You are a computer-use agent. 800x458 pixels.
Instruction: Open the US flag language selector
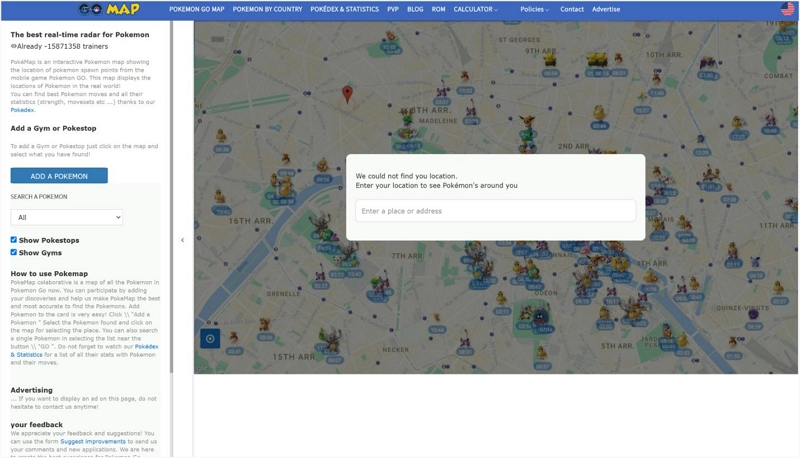coord(787,9)
